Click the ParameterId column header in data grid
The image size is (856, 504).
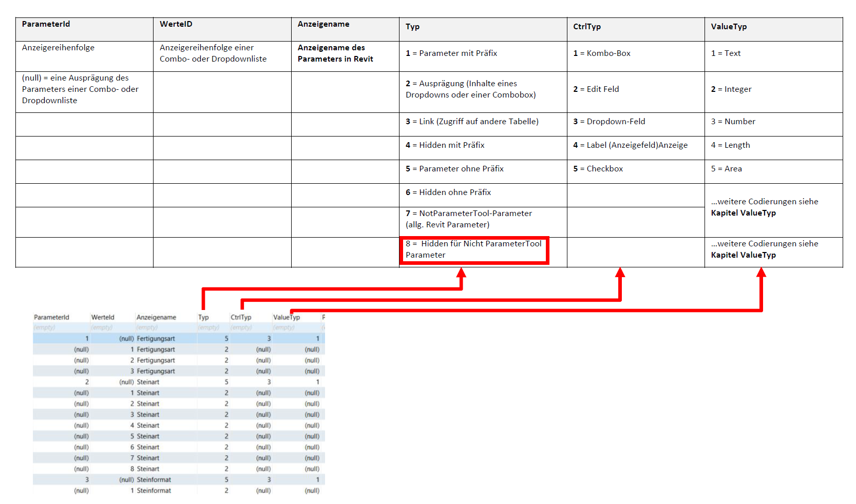point(51,317)
